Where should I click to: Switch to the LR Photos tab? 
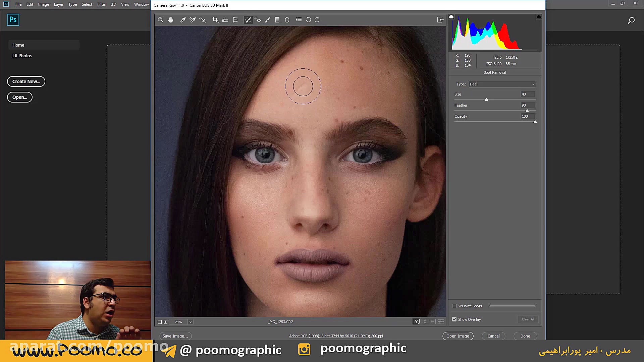tap(22, 56)
